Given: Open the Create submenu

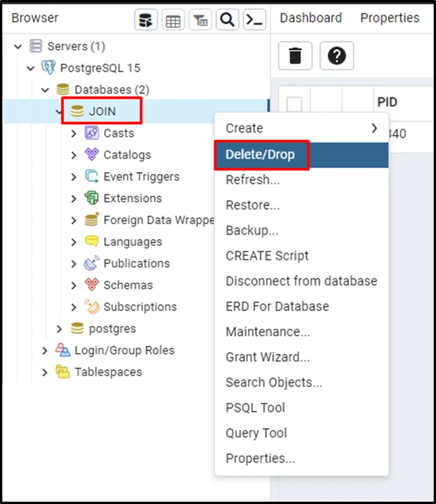Looking at the screenshot, I should (301, 128).
